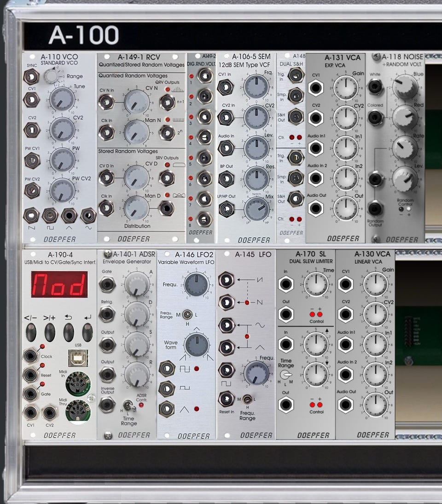Click the sine output jack on A-145 LFO
Viewport: 442px width, 504px height.
pyautogui.click(x=227, y=324)
